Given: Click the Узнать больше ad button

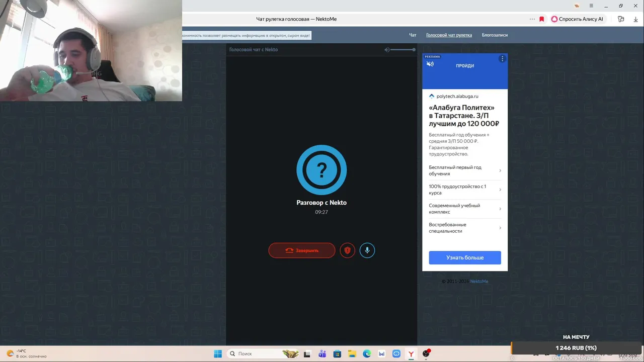Looking at the screenshot, I should (x=465, y=257).
